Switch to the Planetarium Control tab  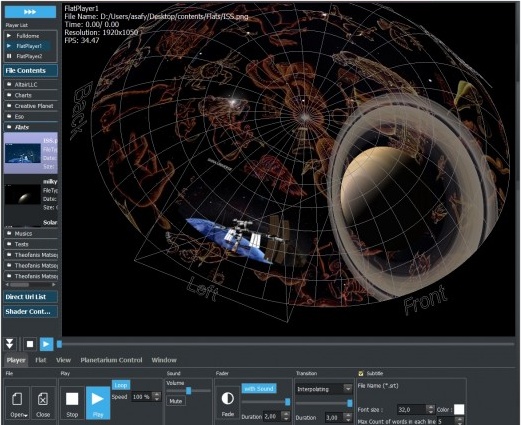111,360
